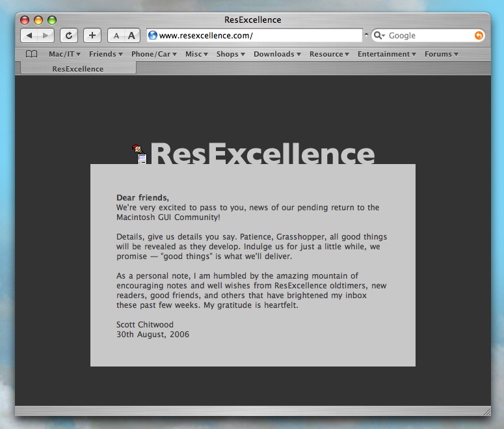Reload the page with the Reload button
The height and width of the screenshot is (429, 504).
click(69, 35)
